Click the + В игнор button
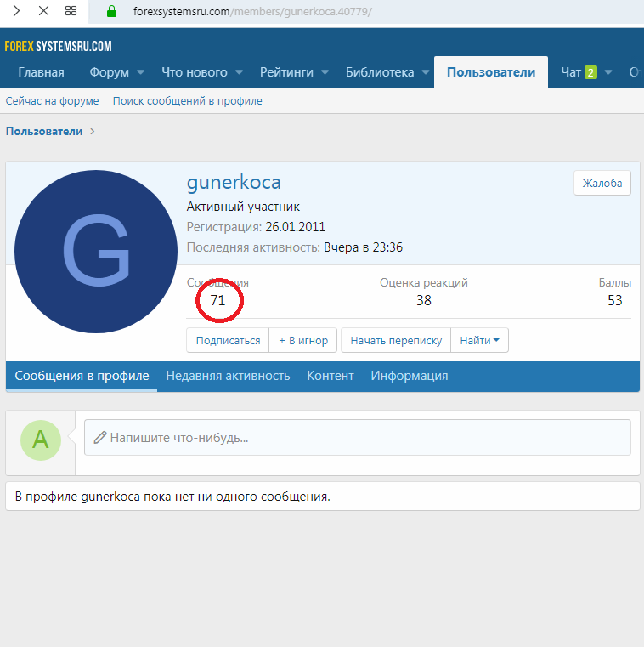 click(x=303, y=340)
